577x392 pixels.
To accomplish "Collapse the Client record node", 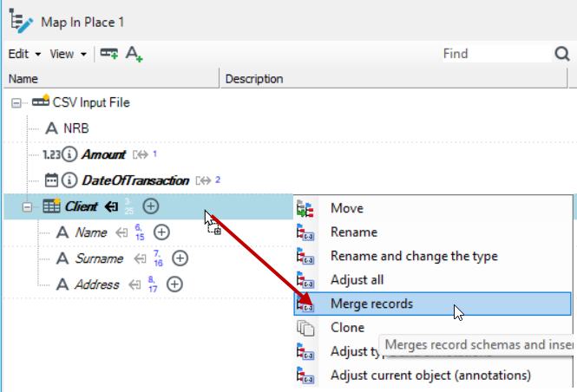I will (x=27, y=207).
